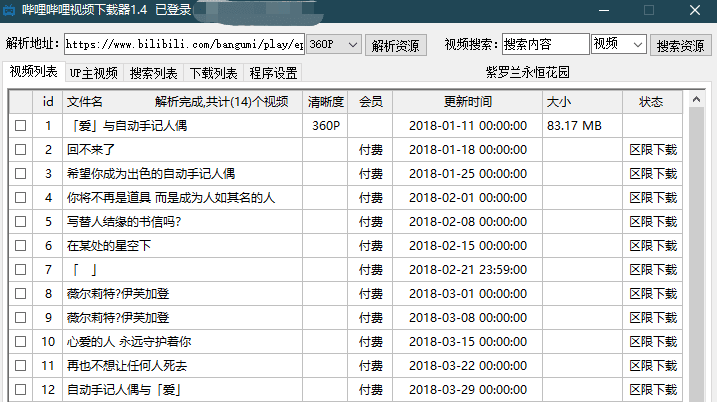Viewport: 717px width, 402px height.
Task: Click the date 2018-02-21 23:59:00
Action: tap(468, 270)
